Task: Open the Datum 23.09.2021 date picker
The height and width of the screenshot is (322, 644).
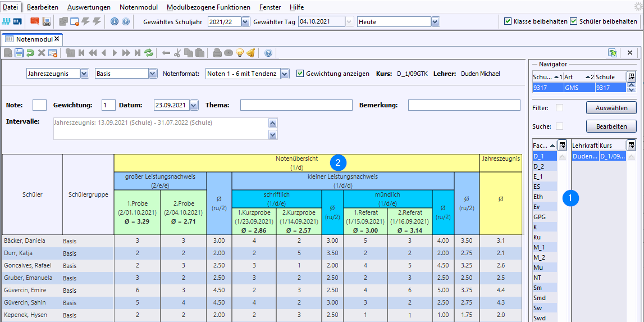Action: [194, 105]
